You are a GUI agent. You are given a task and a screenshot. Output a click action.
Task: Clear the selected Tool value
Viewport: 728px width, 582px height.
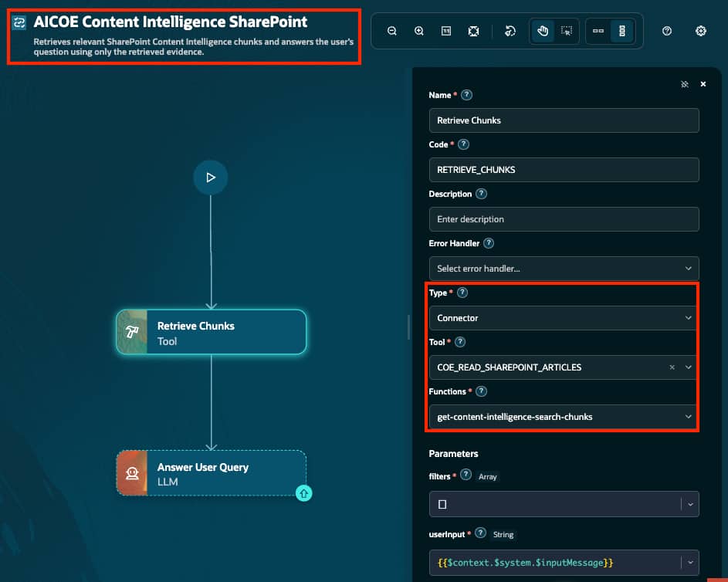tap(672, 367)
